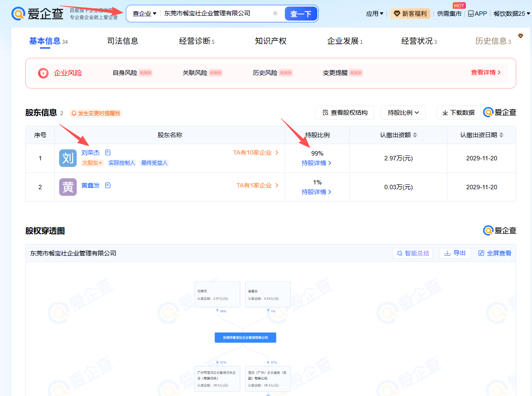Image resolution: width=532 pixels, height=396 pixels.
Task: Open 持股详情 for the 1% row
Action: pos(317,192)
